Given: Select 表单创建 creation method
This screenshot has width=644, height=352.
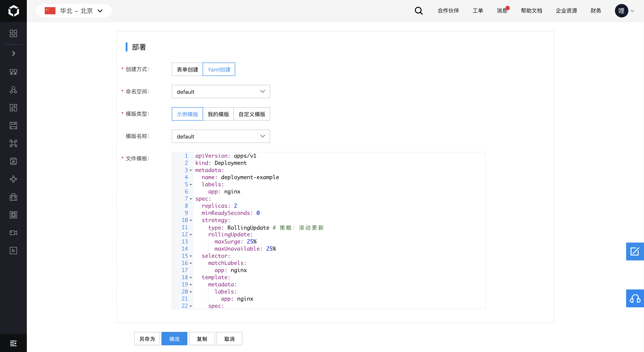Looking at the screenshot, I should (187, 69).
